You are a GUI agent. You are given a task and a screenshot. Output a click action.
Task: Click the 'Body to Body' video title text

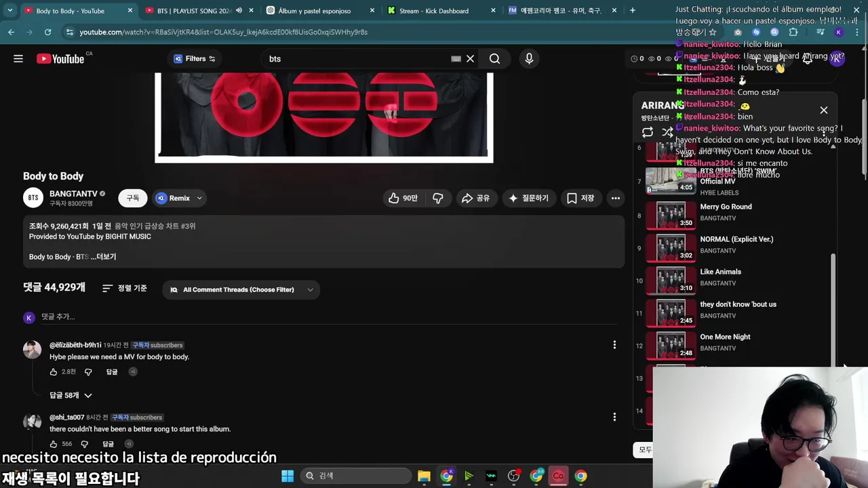tap(53, 176)
